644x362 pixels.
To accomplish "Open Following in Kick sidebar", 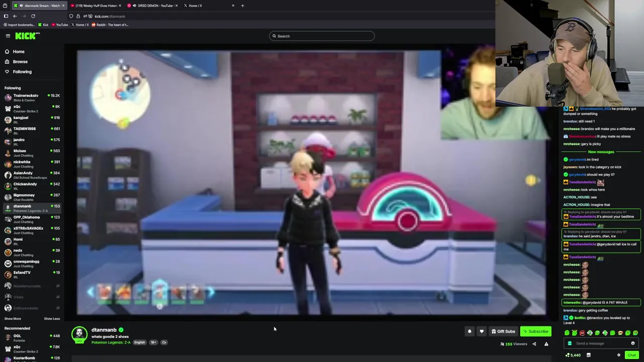I will pos(22,71).
